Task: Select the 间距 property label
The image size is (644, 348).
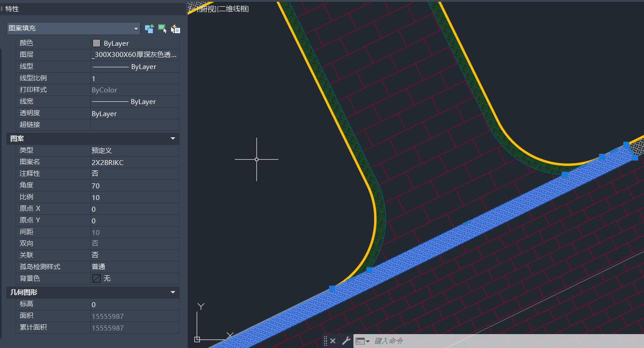Action: click(x=26, y=232)
